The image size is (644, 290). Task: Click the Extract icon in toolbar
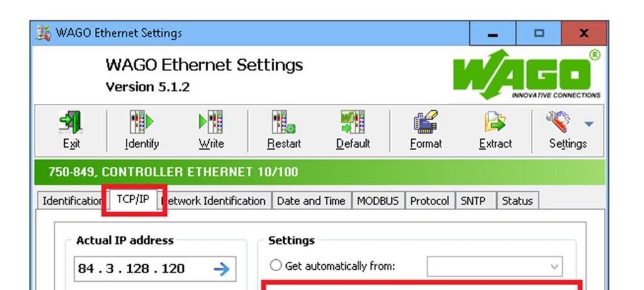tap(496, 123)
